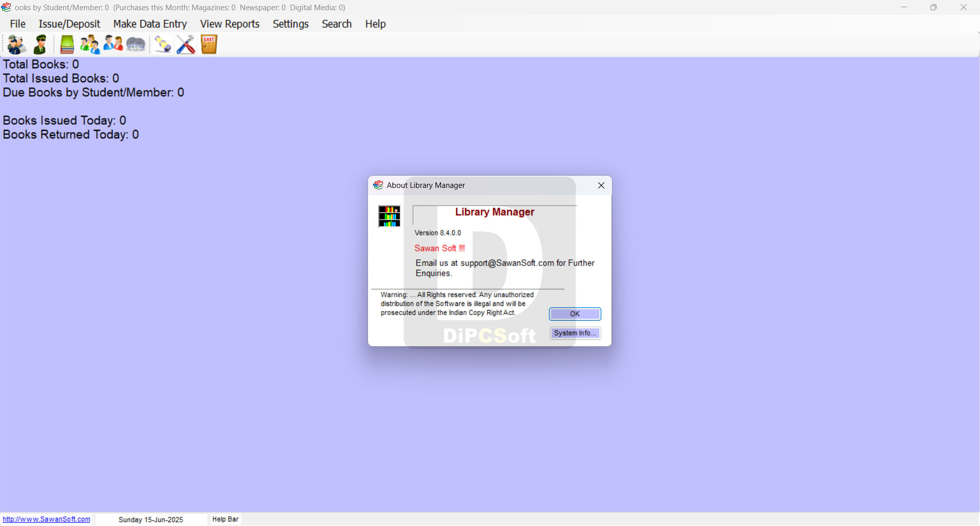Open the Make Data Entry menu
980x526 pixels.
(x=150, y=24)
